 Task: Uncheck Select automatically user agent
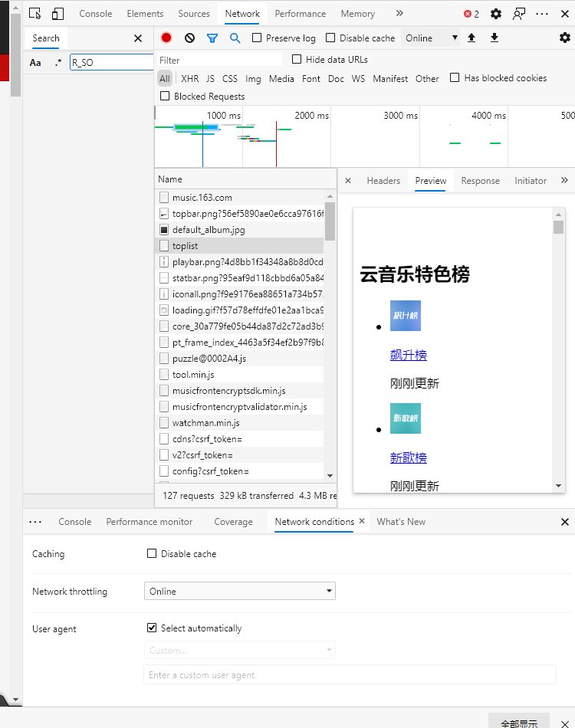pyautogui.click(x=151, y=628)
